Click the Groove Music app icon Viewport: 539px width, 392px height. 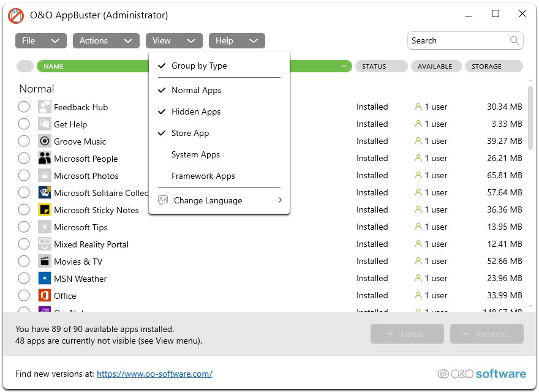click(x=44, y=141)
